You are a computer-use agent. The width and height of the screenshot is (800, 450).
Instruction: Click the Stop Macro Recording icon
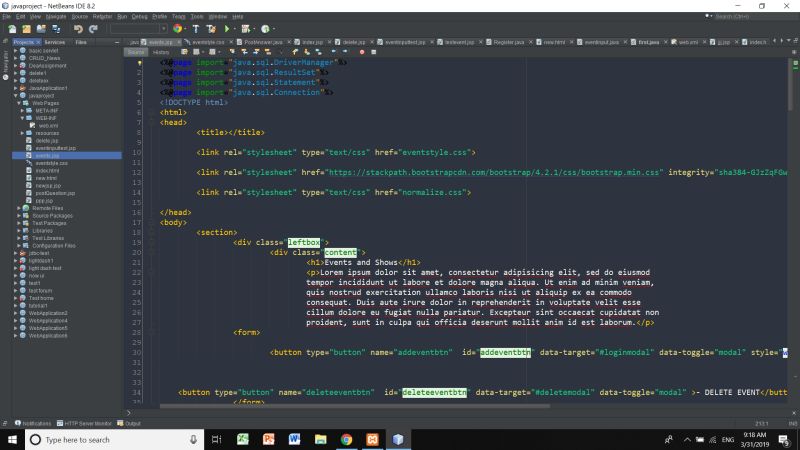click(x=373, y=52)
